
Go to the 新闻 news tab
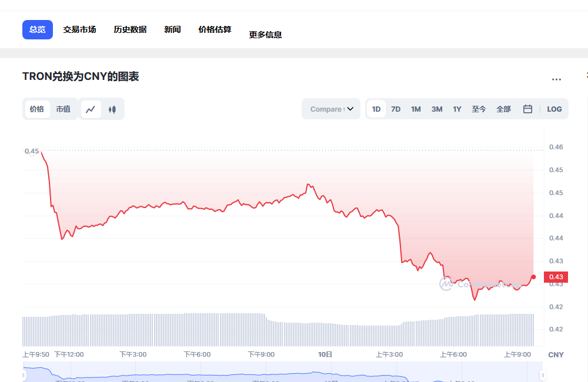[172, 29]
